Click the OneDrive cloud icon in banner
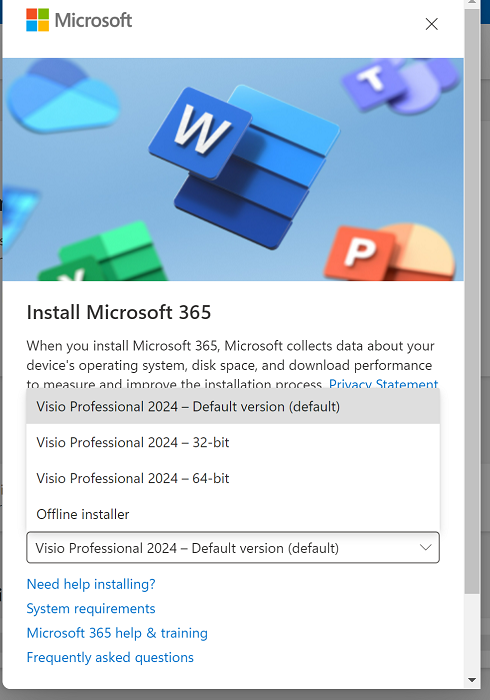 click(x=62, y=96)
